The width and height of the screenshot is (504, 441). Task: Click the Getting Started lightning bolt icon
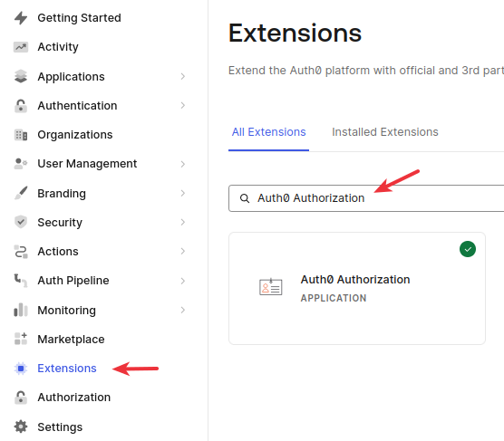click(21, 18)
